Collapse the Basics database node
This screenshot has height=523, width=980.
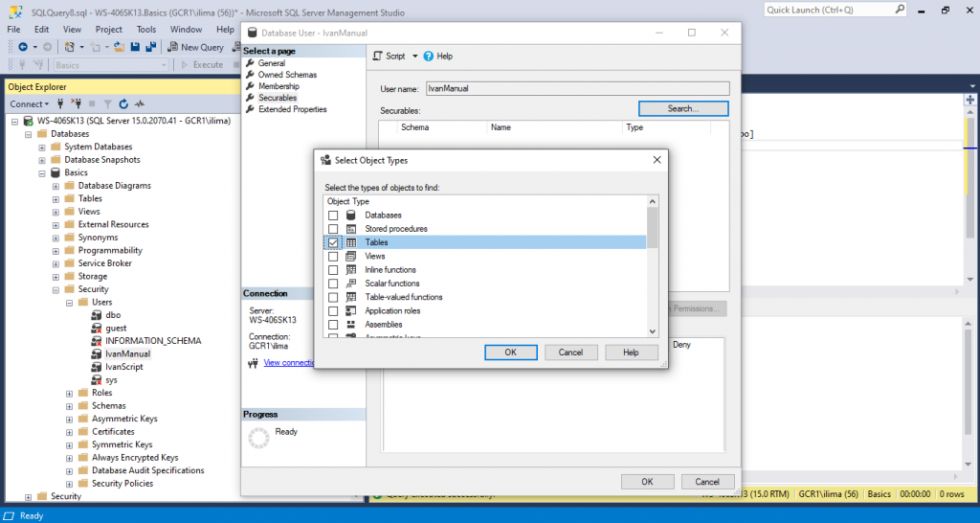tap(42, 173)
